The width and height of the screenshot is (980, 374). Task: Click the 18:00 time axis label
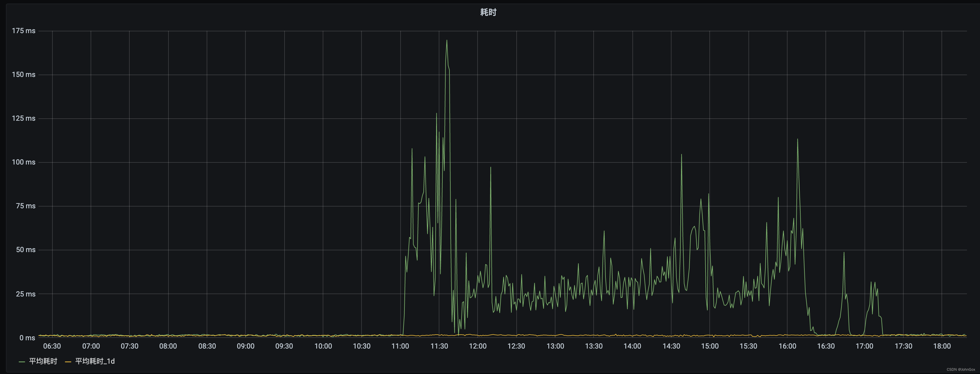[942, 346]
